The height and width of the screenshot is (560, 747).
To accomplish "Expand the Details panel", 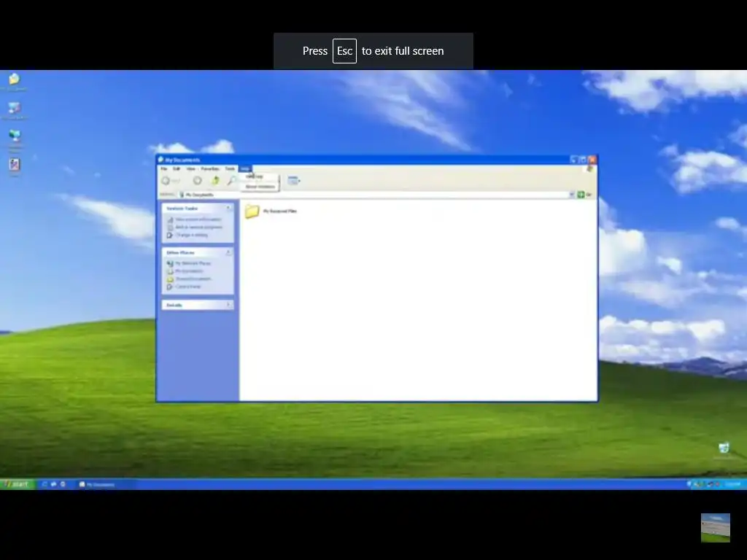I will 228,305.
